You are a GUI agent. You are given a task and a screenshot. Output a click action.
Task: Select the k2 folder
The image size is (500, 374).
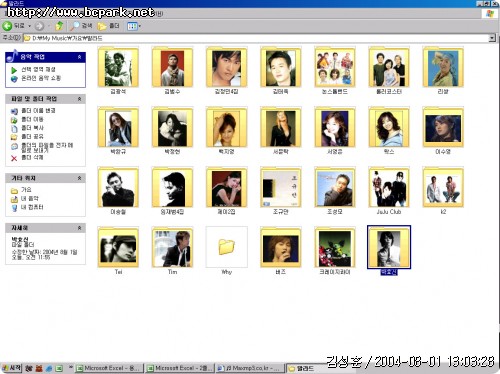point(443,191)
